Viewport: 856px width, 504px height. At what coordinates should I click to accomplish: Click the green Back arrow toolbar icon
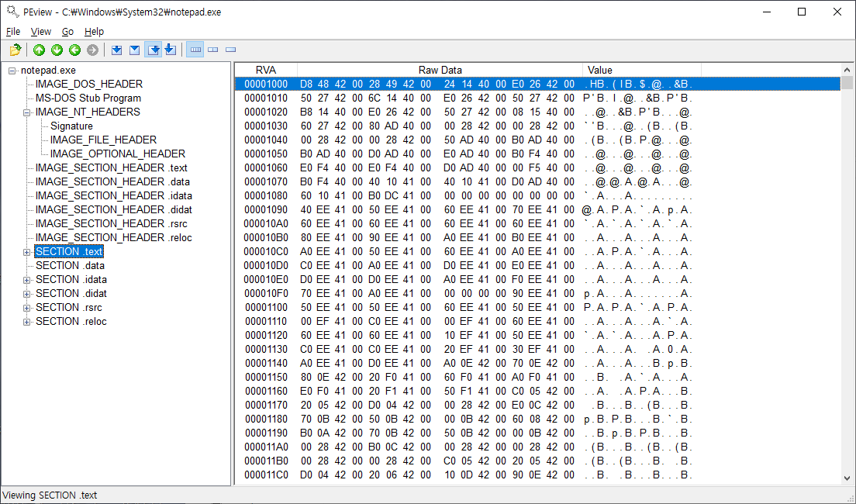74,50
